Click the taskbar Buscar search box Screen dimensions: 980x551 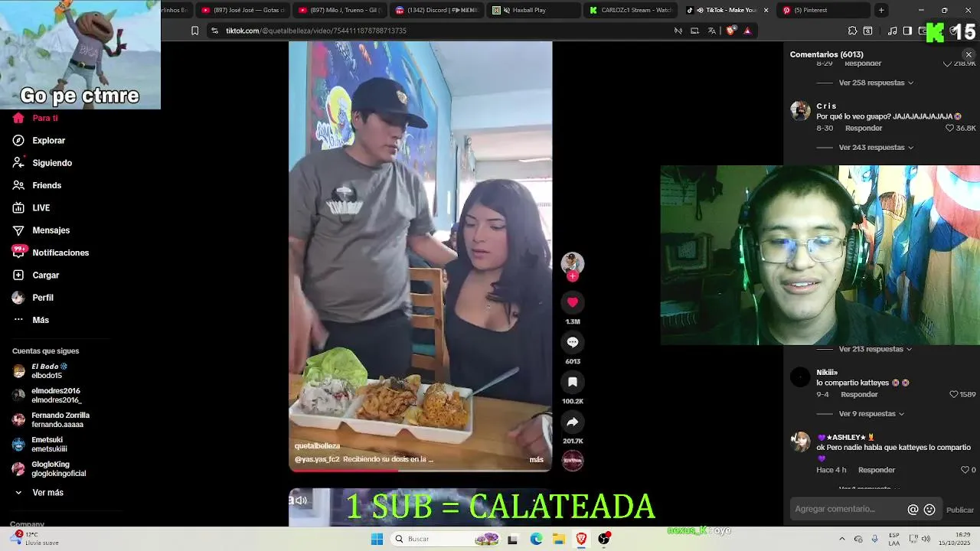445,539
